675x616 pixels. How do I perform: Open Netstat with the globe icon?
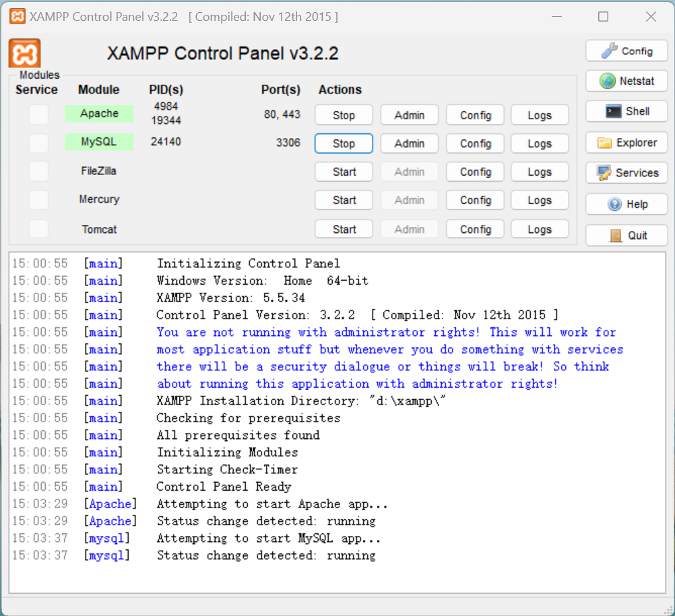(626, 81)
